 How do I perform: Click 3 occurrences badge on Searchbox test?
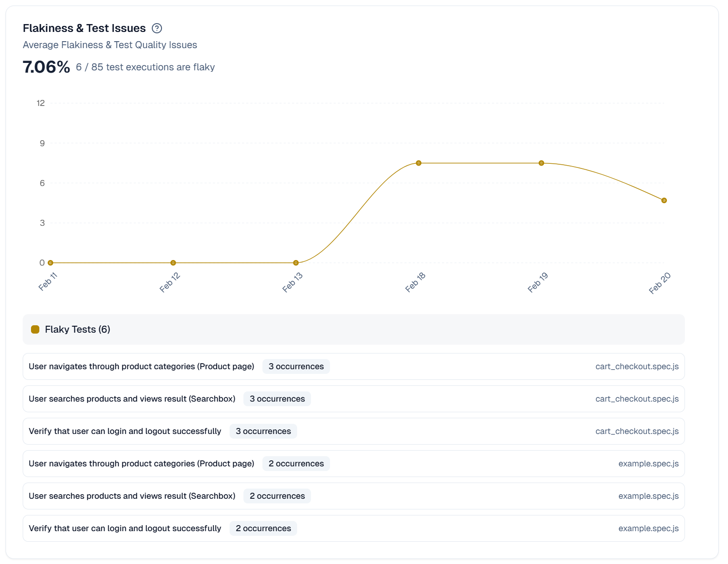pos(277,399)
